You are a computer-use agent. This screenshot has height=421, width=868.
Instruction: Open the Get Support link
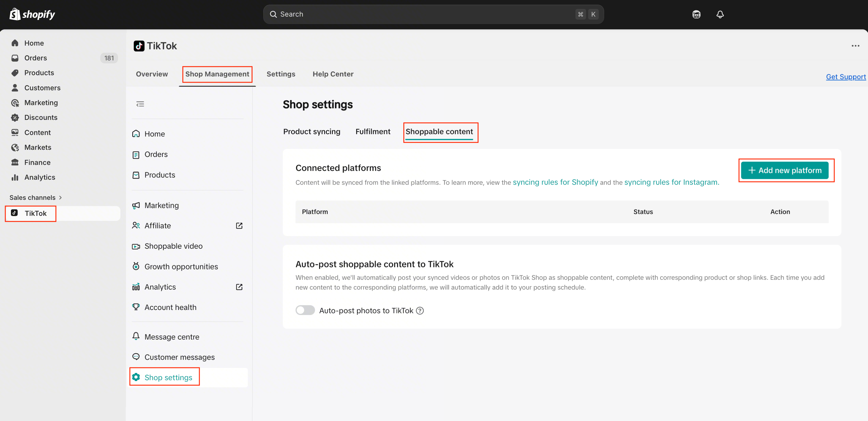coord(846,77)
